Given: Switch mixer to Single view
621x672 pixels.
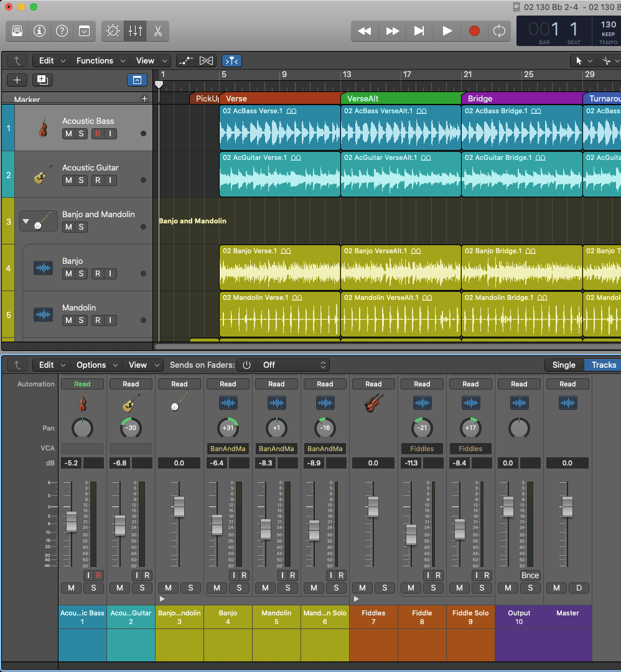Looking at the screenshot, I should coord(564,365).
